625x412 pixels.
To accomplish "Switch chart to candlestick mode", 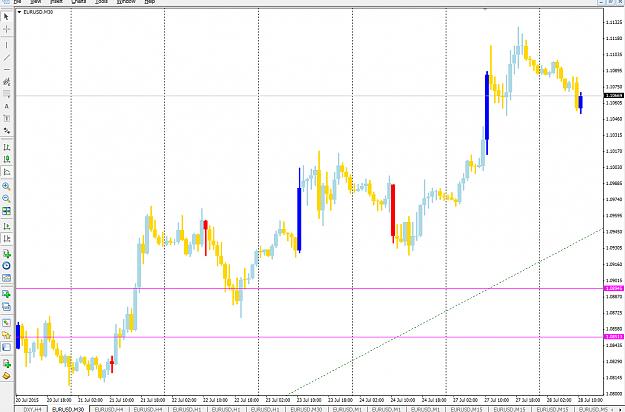I will [x=6, y=159].
